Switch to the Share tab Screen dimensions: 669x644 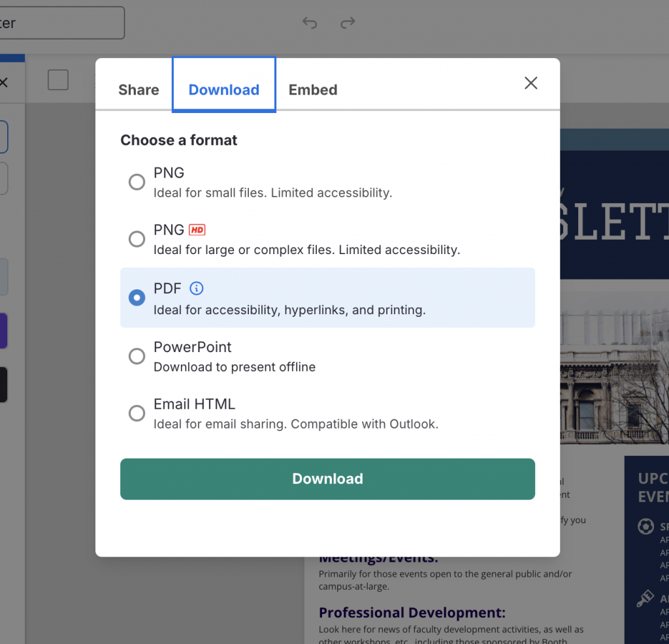click(139, 90)
